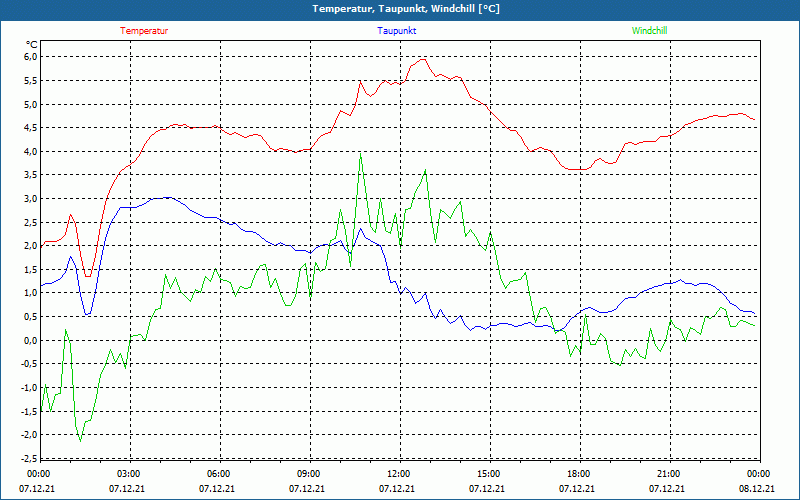Click the -0,5 y-axis value

(29, 364)
